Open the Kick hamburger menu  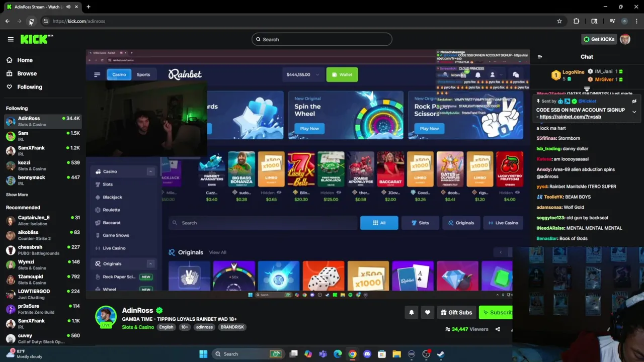[11, 39]
